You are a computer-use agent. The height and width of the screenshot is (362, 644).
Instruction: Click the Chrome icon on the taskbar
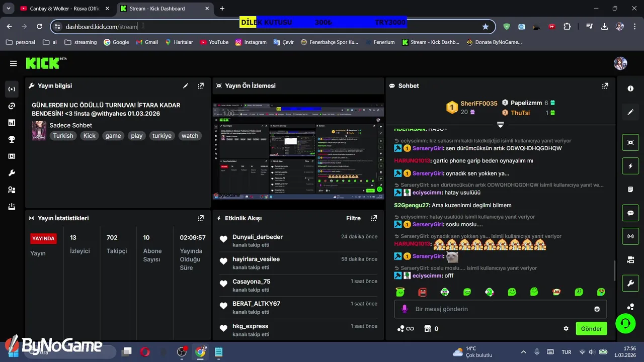(200, 352)
